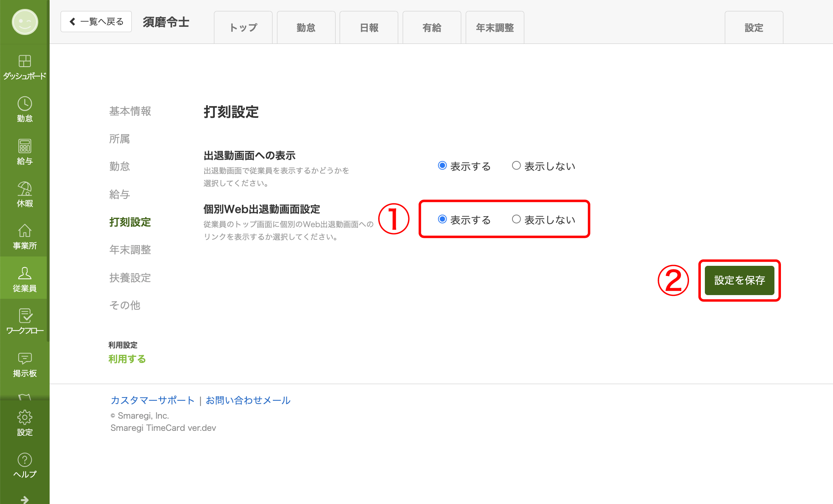Select the 従業員 person icon
Viewport: 833px width, 504px height.
pos(24,274)
